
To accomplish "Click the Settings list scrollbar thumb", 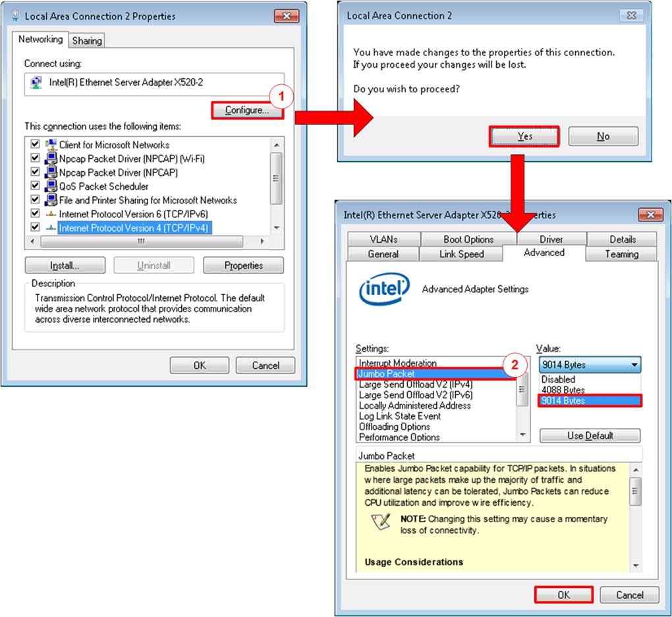I will click(x=522, y=389).
